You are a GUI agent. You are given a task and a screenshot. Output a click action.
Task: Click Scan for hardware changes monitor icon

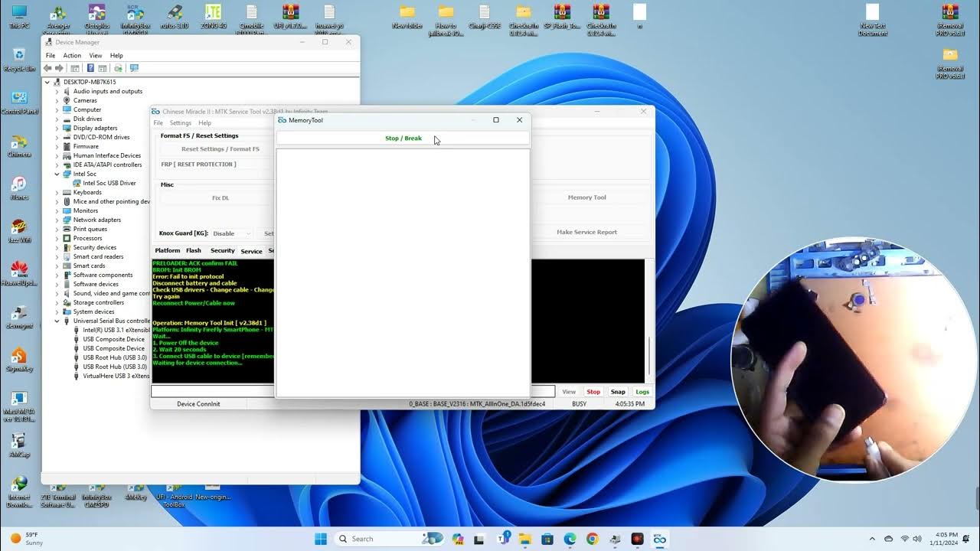pos(134,68)
